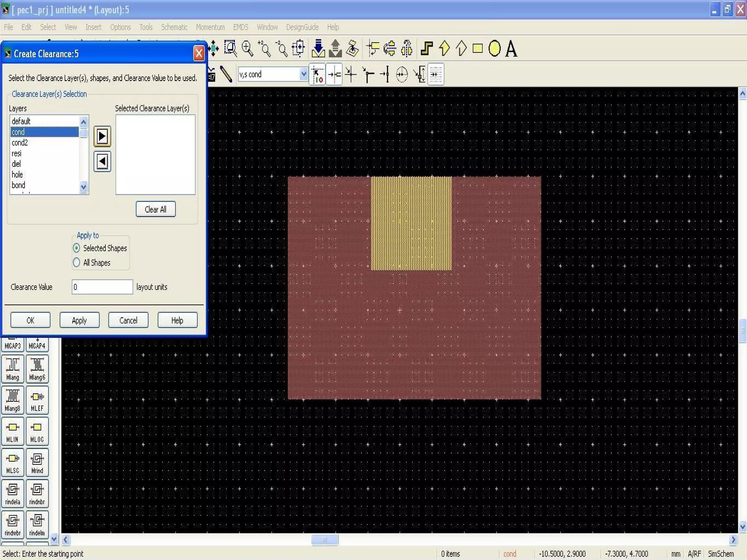This screenshot has height=560, width=747.
Task: Choose the Selected Shapes radio option
Action: point(77,248)
